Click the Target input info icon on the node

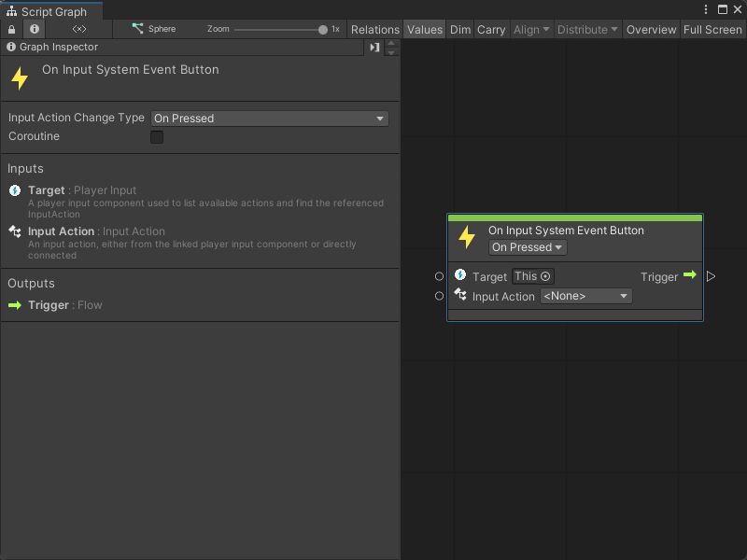pos(459,275)
